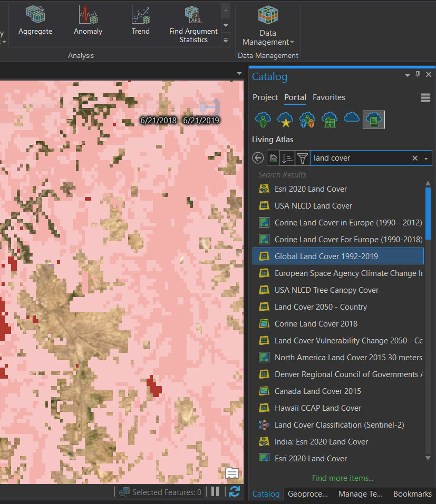The width and height of the screenshot is (436, 504).
Task: View My Content in the Portal
Action: click(x=262, y=120)
